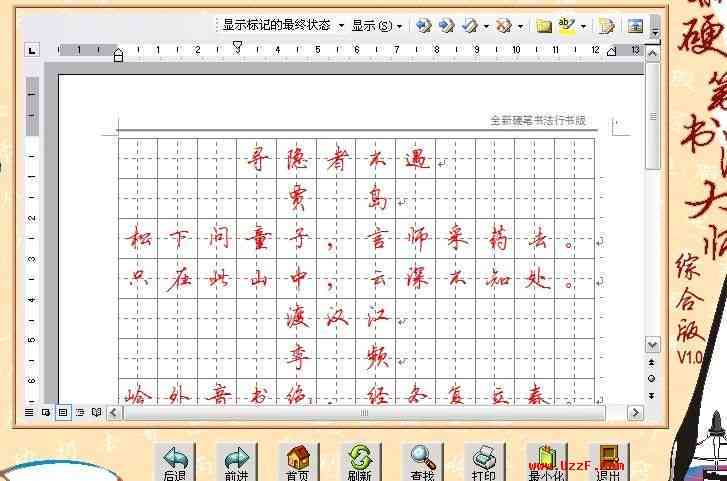Switch to Outline view

(80, 412)
